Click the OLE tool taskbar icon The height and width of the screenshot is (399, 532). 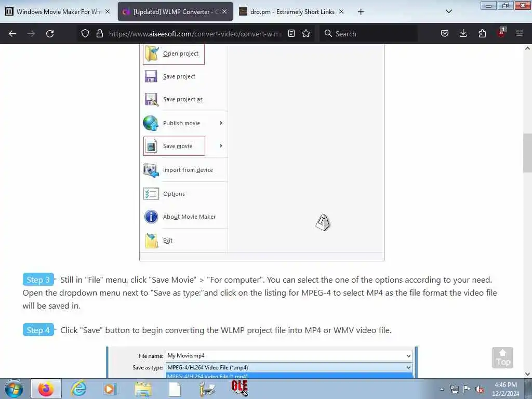[x=240, y=388]
